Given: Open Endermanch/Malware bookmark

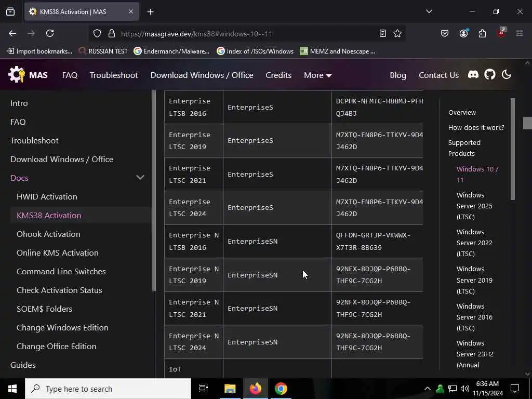Looking at the screenshot, I should 171,51.
